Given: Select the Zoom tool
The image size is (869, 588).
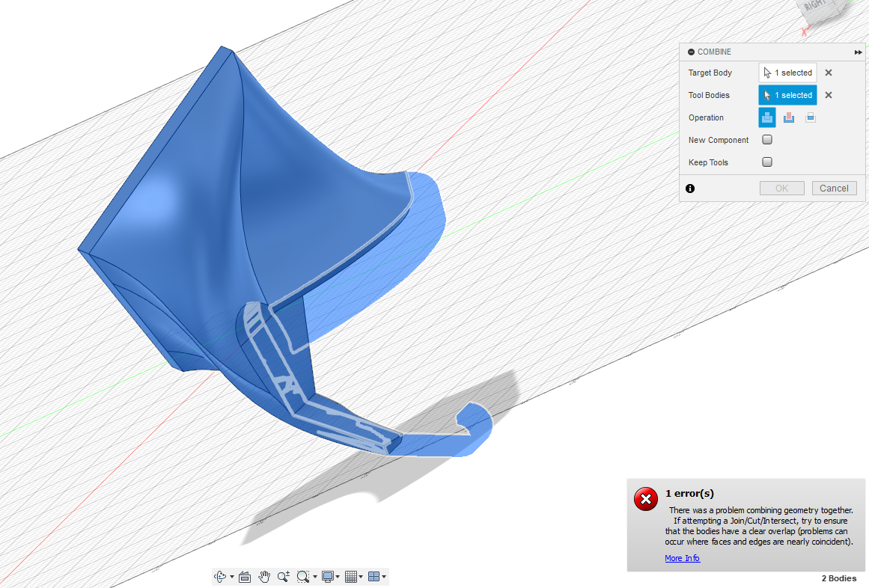Looking at the screenshot, I should (x=284, y=576).
